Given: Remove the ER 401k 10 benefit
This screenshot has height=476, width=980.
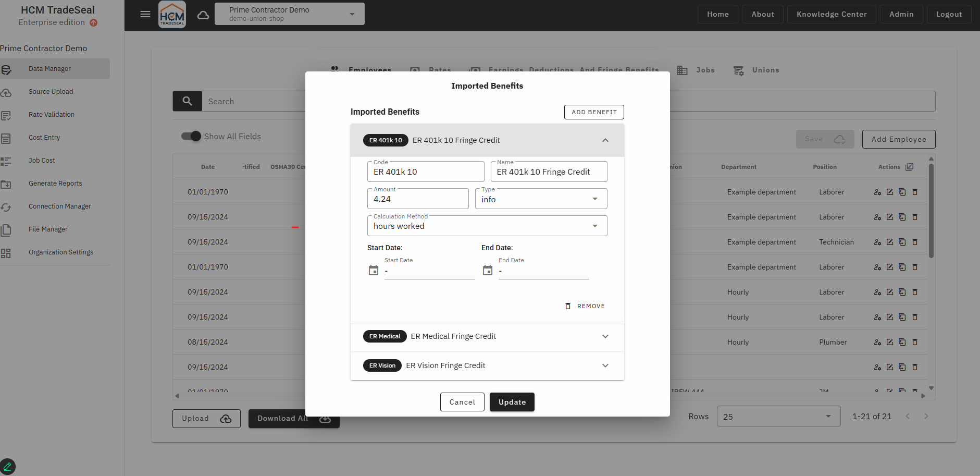Looking at the screenshot, I should (585, 306).
